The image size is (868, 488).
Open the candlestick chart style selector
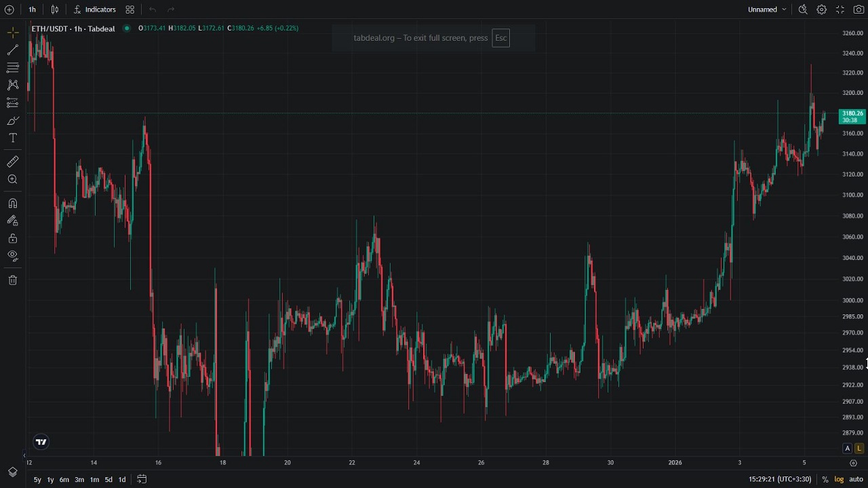pos(55,10)
